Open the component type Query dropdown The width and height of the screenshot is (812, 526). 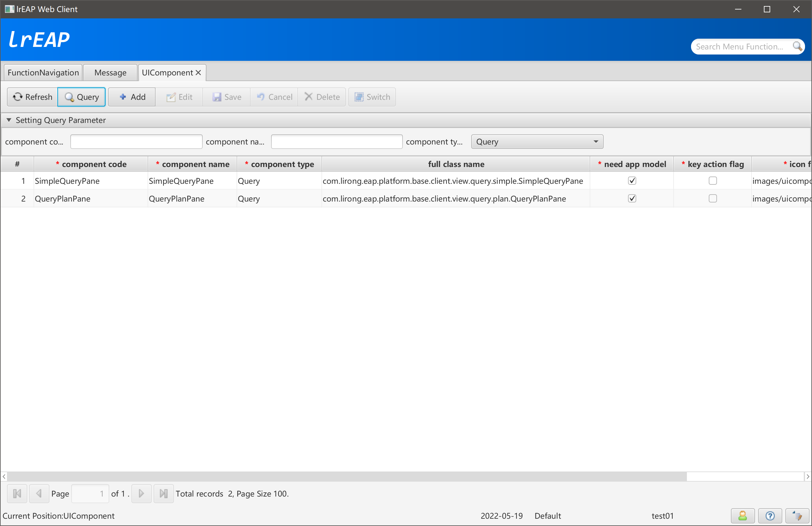pyautogui.click(x=537, y=142)
